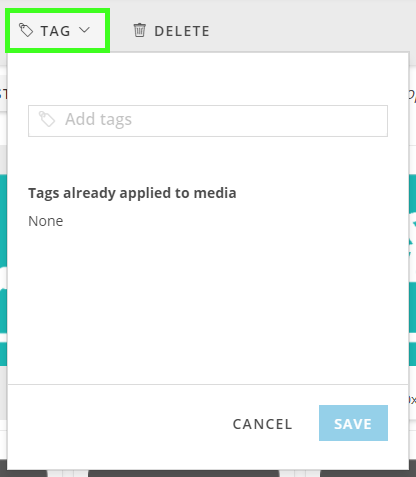Click the tag icon inside Add tags field

click(x=47, y=119)
